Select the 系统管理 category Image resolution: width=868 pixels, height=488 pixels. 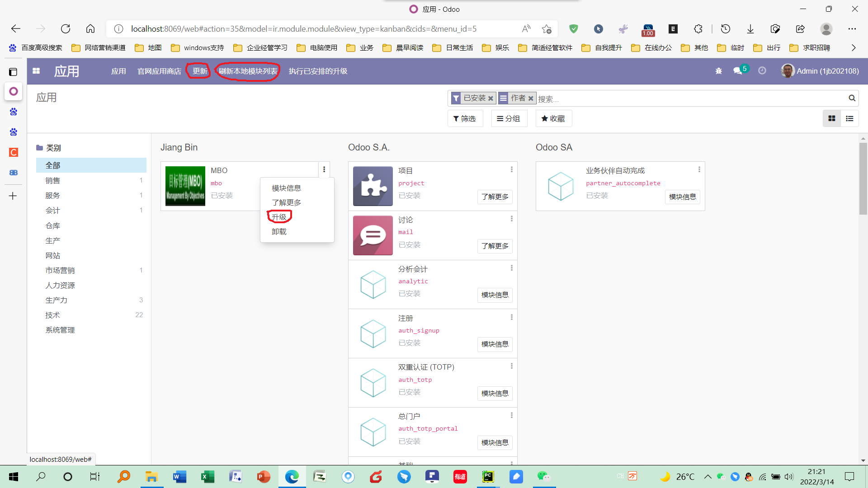click(x=91, y=330)
